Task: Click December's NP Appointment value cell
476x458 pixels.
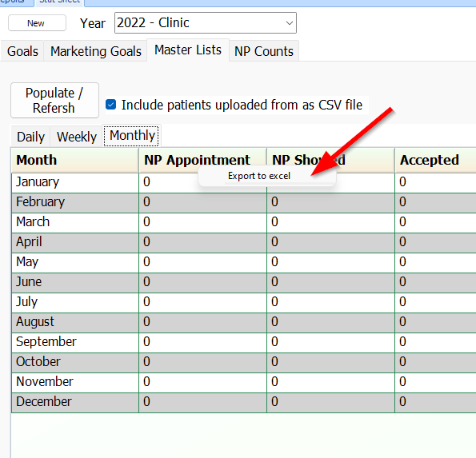Action: [202, 402]
